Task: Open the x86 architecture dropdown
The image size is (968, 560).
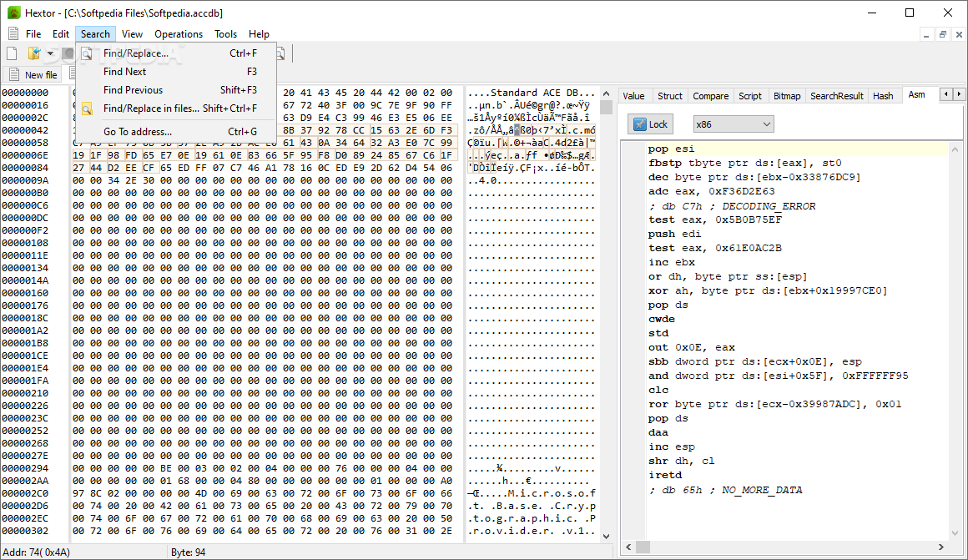Action: point(733,124)
